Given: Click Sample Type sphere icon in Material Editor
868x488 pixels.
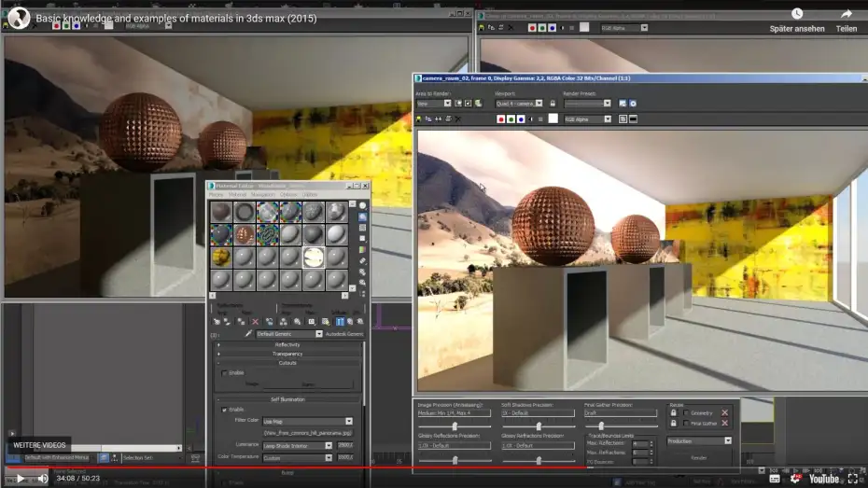Looking at the screenshot, I should click(x=362, y=206).
